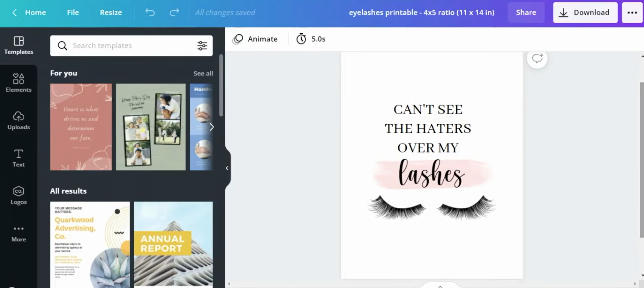Open the Logos panel

19,195
